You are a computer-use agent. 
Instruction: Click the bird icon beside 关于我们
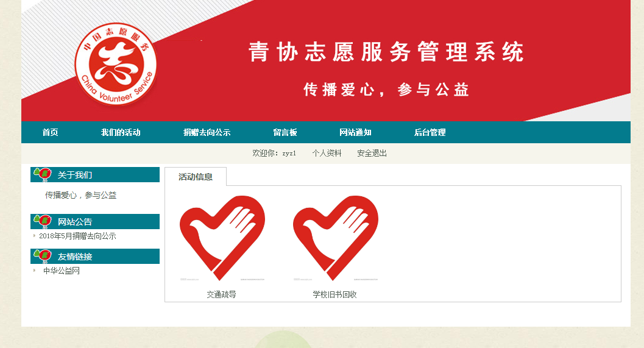pos(43,174)
